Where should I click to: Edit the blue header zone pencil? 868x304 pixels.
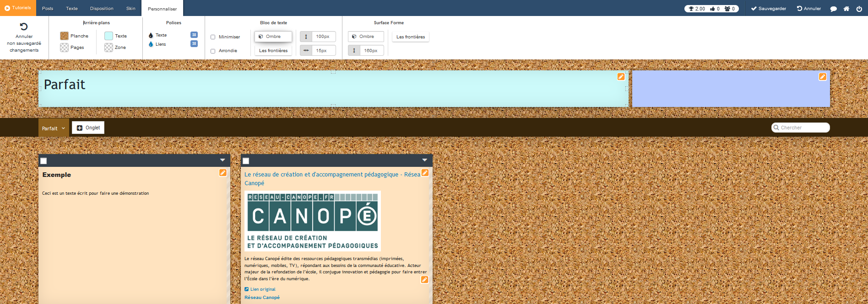coord(823,77)
